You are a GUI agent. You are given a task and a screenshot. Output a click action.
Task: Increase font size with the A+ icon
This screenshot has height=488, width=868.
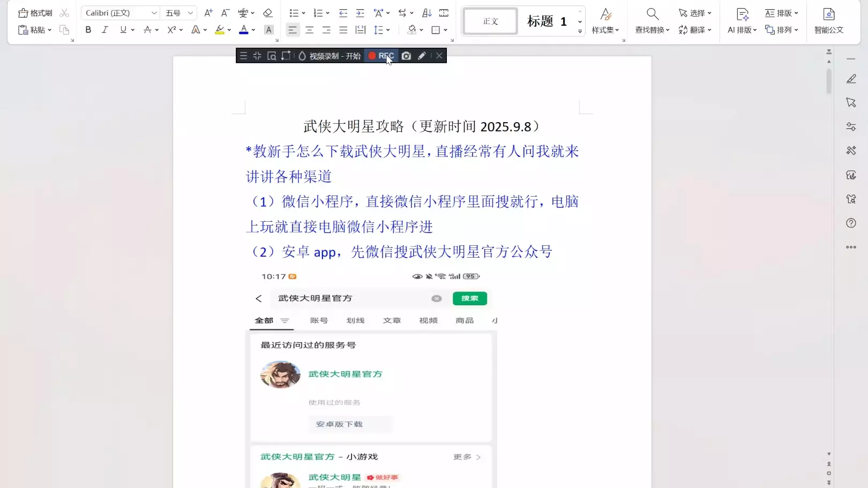208,13
